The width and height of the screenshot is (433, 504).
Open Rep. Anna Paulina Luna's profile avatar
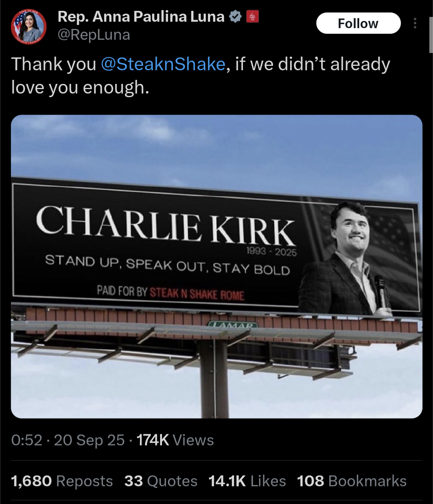pyautogui.click(x=28, y=26)
